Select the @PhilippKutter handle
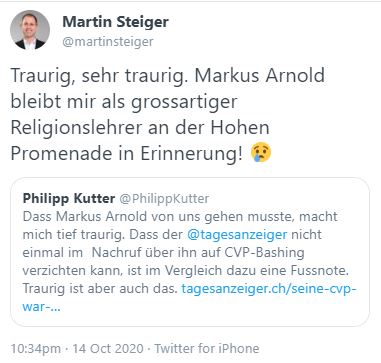 point(164,199)
